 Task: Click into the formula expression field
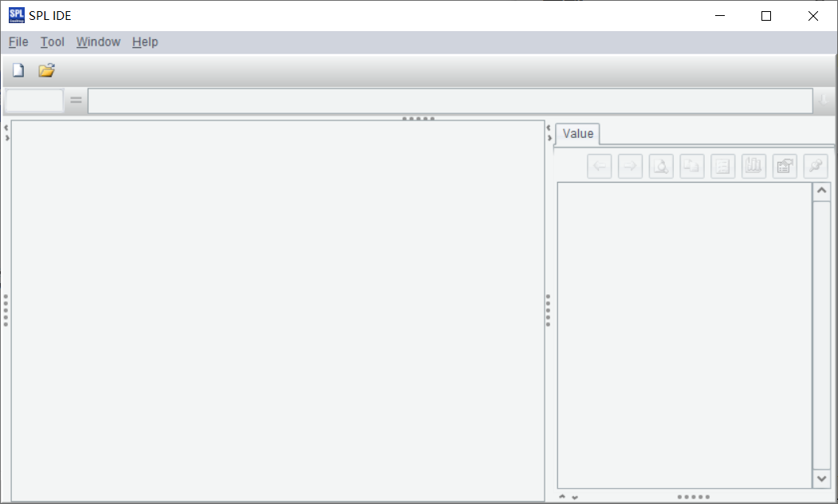click(x=450, y=101)
